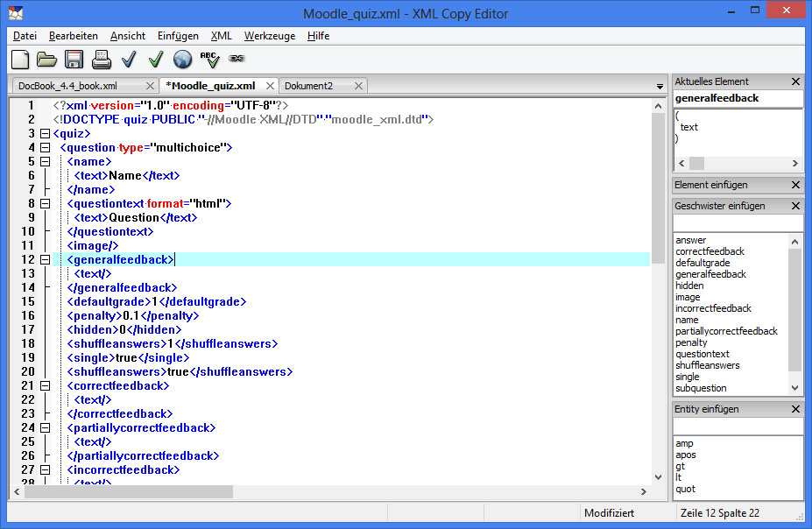Insert sibling 'correctfeedback' from the list

pos(710,251)
